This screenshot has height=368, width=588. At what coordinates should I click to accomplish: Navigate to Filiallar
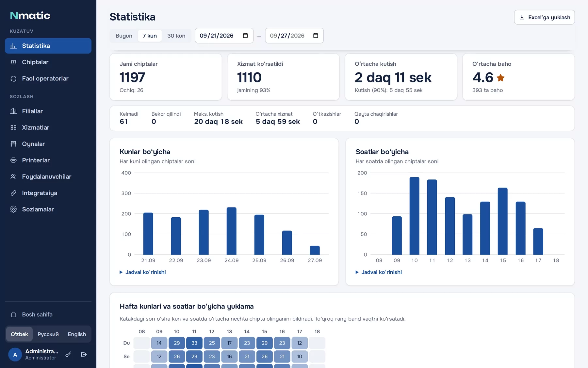click(48, 111)
